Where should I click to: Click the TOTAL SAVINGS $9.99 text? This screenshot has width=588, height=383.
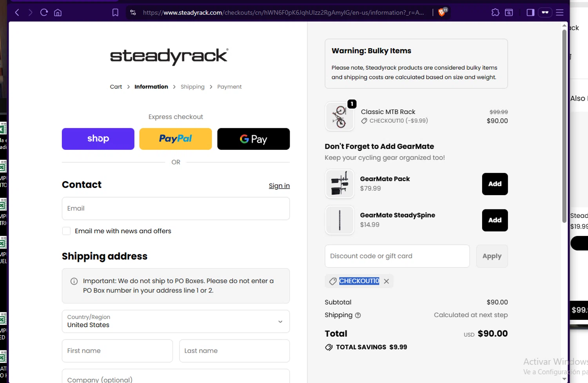[371, 347]
